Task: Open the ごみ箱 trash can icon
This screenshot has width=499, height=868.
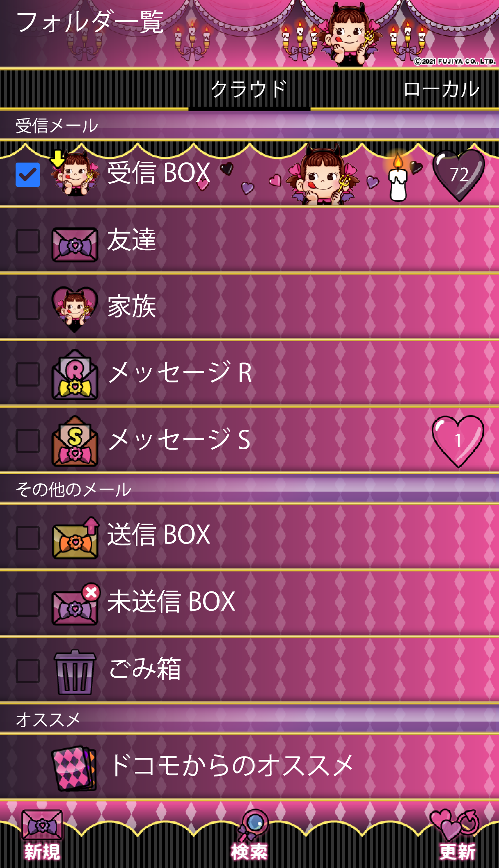Action: [75, 673]
